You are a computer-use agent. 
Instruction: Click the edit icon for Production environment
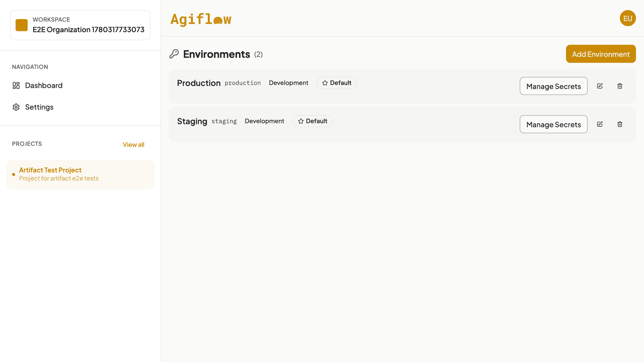(600, 86)
